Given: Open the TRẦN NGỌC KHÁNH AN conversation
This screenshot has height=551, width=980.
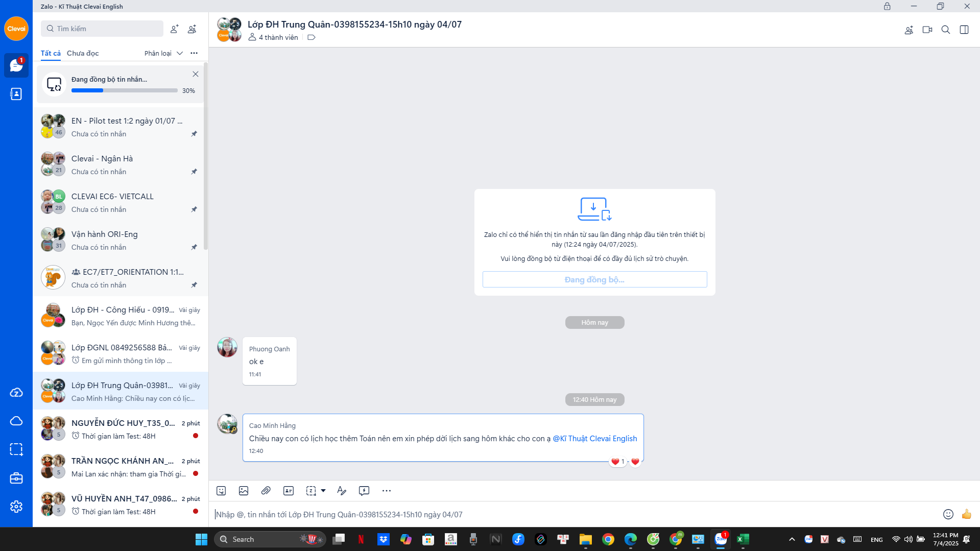Looking at the screenshot, I should coord(121,467).
